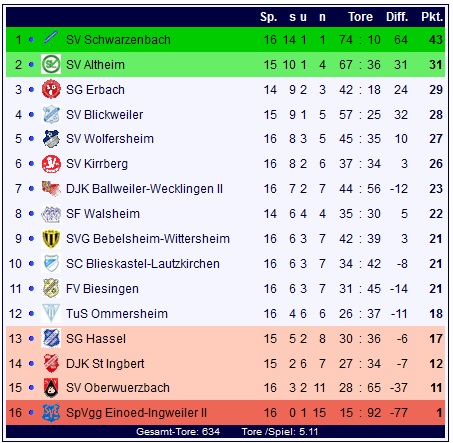Click the SV Oberwuerzbach club crest
The width and height of the screenshot is (453, 443).
51,388
